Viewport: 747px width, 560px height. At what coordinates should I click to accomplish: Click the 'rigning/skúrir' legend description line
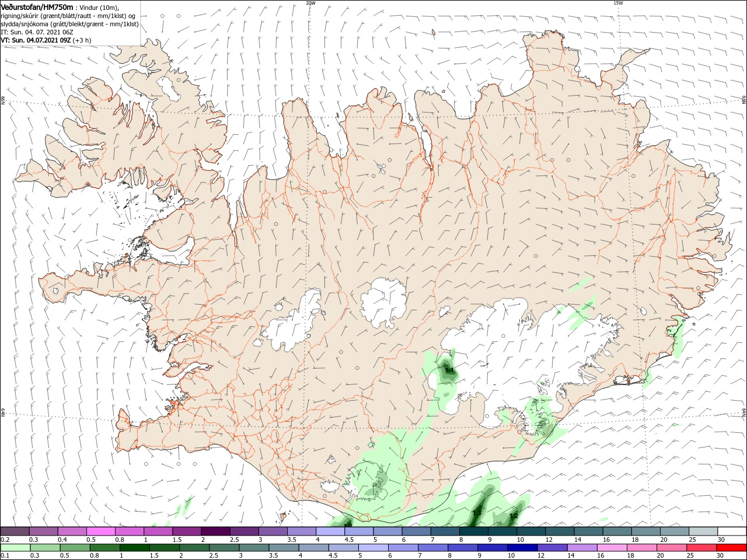(x=69, y=15)
